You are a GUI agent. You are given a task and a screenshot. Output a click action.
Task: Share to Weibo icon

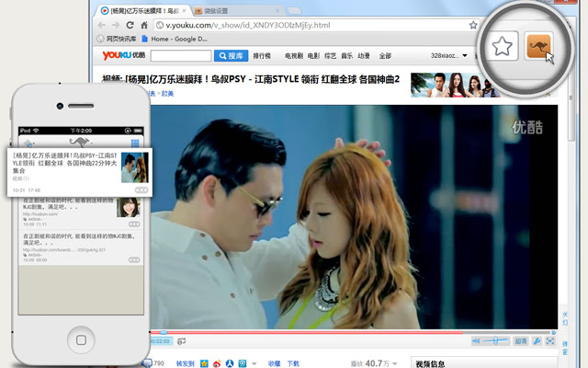[217, 363]
